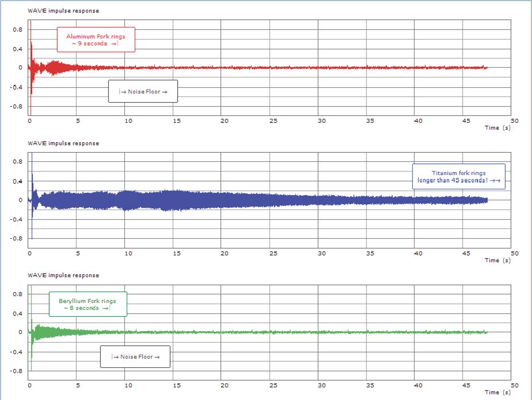
Task: Click the blue titanium waveform at 15 seconds
Action: (x=173, y=200)
